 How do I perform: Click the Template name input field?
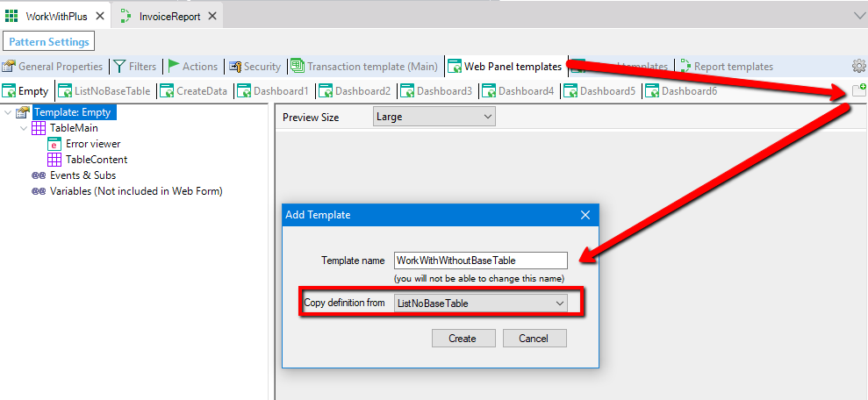point(481,261)
